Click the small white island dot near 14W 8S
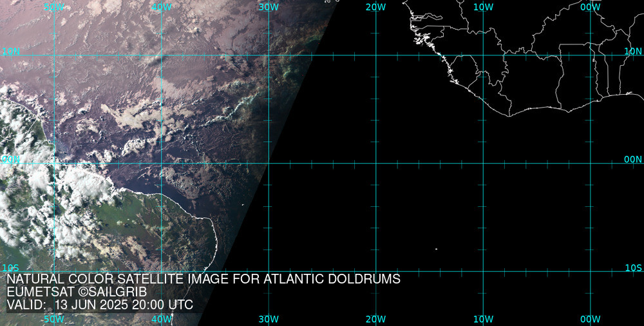 click(x=436, y=249)
